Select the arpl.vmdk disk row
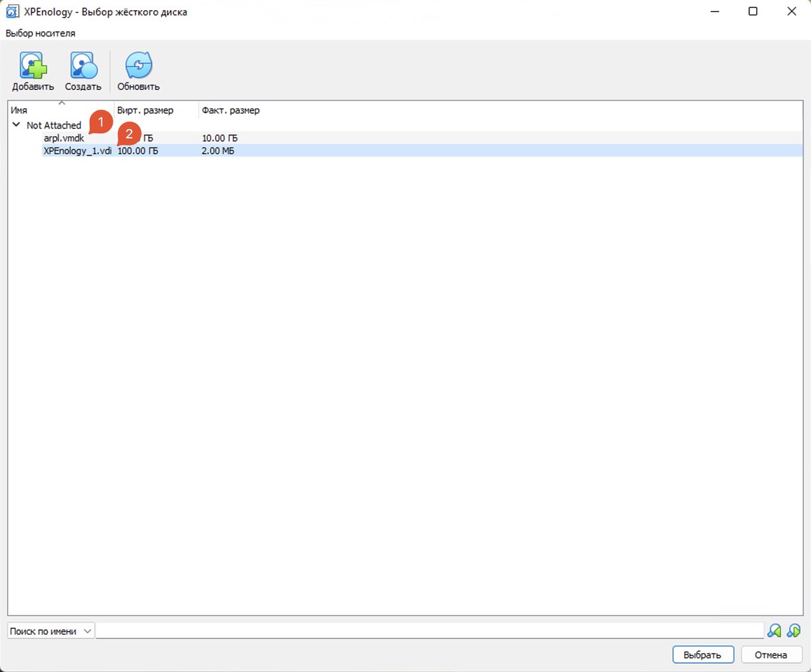This screenshot has width=811, height=672. [x=405, y=138]
